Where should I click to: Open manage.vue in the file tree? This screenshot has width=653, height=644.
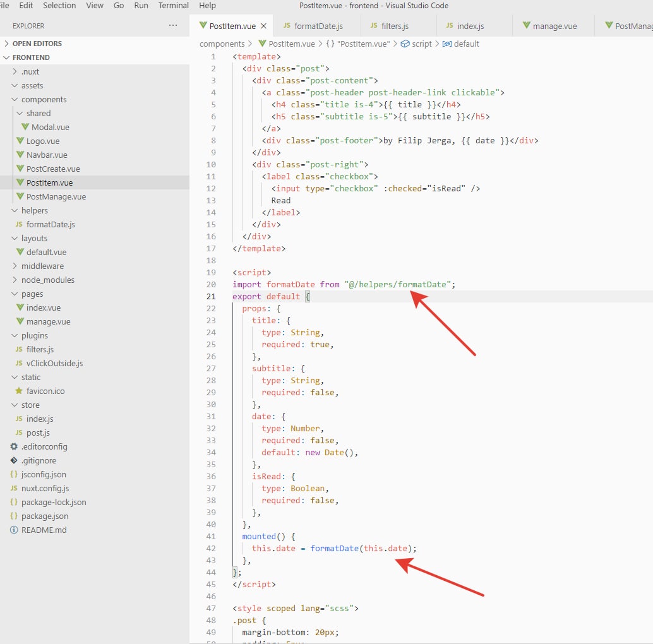(x=48, y=321)
